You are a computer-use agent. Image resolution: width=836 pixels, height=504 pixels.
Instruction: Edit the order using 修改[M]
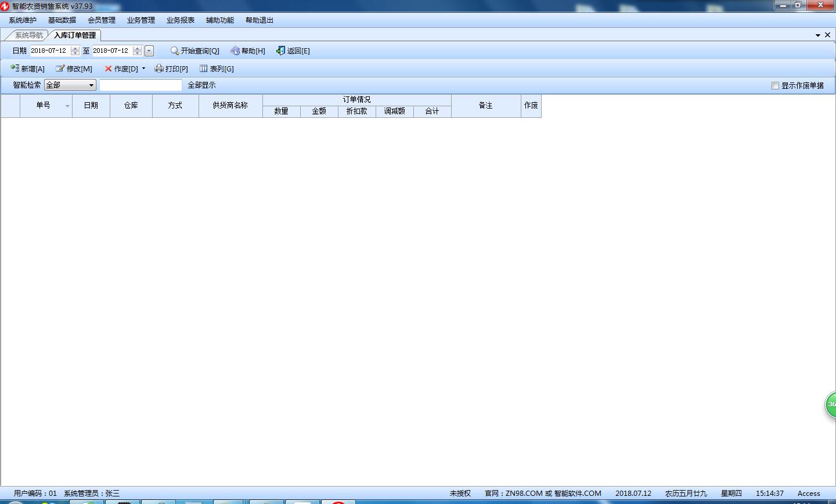pyautogui.click(x=74, y=69)
